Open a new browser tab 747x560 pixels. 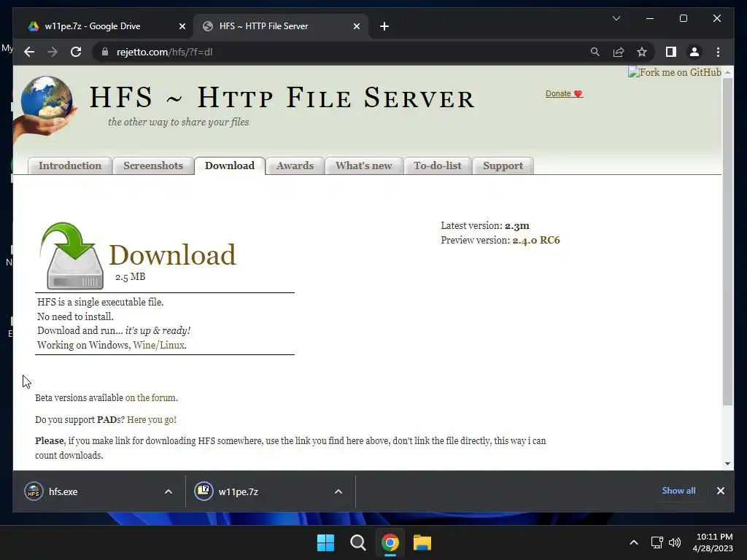point(384,26)
